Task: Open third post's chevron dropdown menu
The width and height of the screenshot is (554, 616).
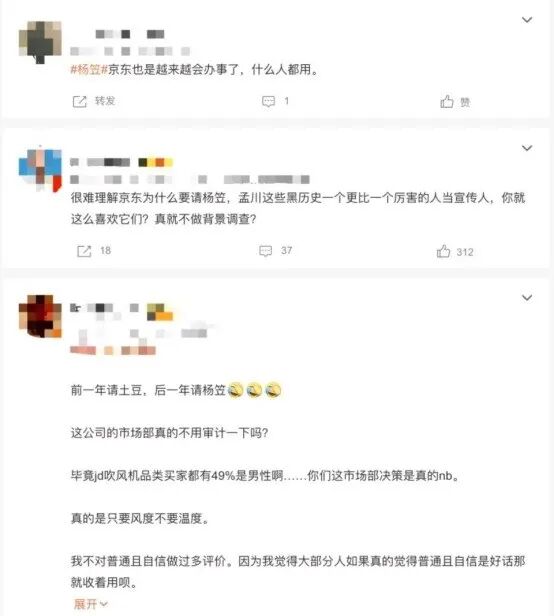Action: 526,298
